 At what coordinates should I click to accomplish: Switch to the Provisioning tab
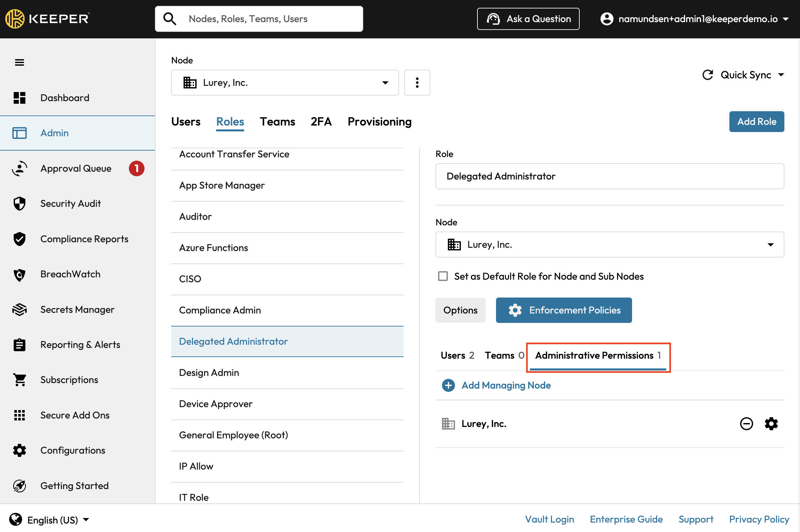379,122
